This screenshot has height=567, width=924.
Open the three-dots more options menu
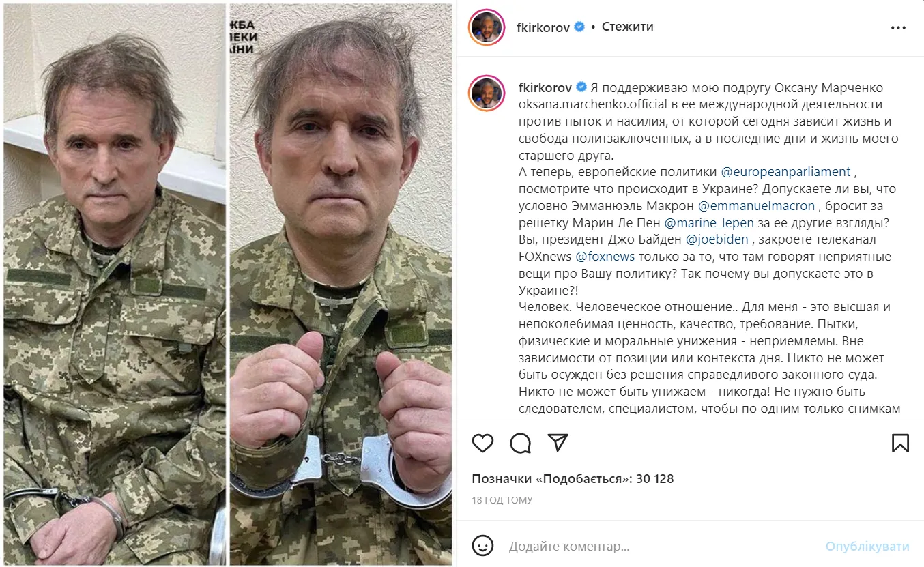point(898,28)
